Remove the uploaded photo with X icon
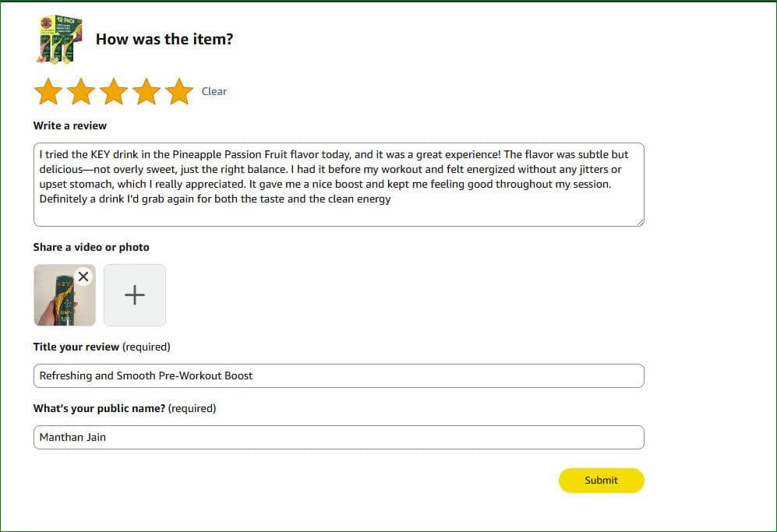This screenshot has height=532, width=777. tap(83, 277)
